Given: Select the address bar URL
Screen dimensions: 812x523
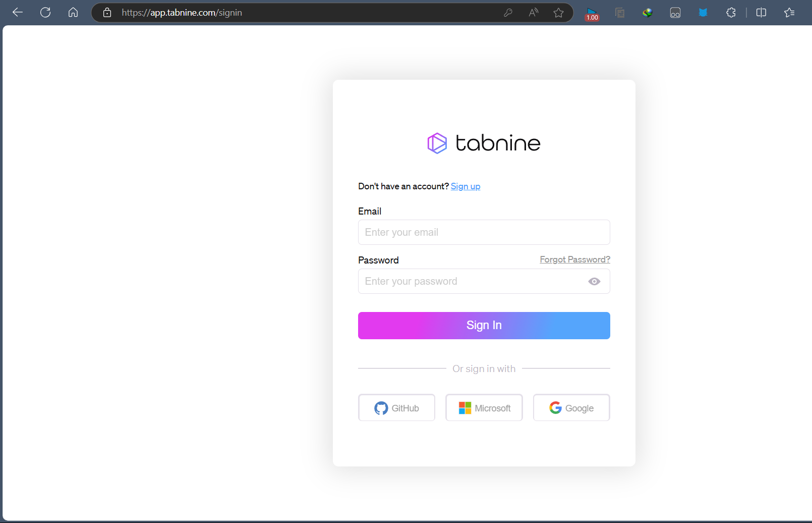Looking at the screenshot, I should (x=182, y=13).
